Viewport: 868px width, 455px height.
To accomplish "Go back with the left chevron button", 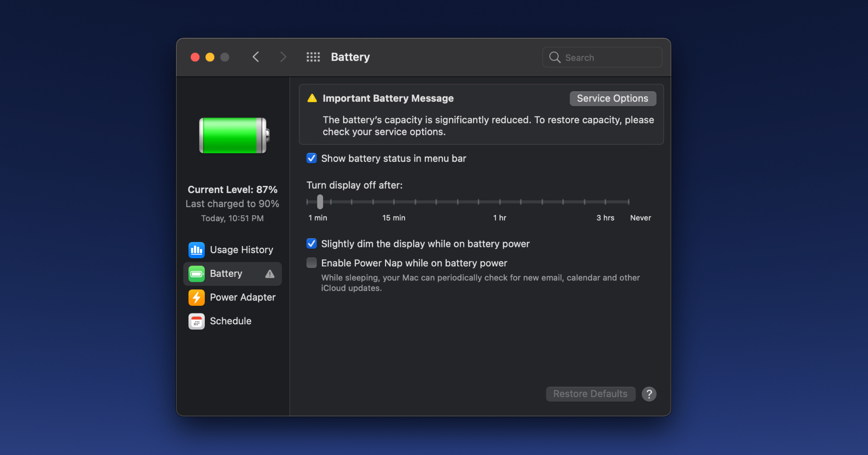I will tap(256, 57).
